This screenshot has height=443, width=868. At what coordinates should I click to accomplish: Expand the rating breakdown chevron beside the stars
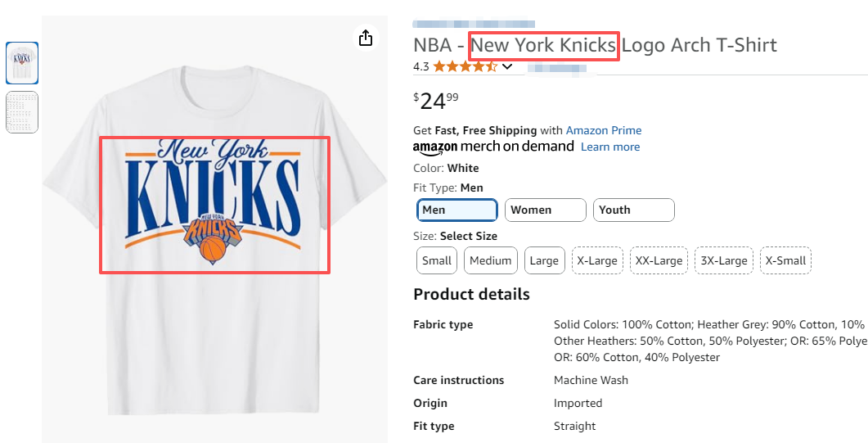tap(507, 66)
